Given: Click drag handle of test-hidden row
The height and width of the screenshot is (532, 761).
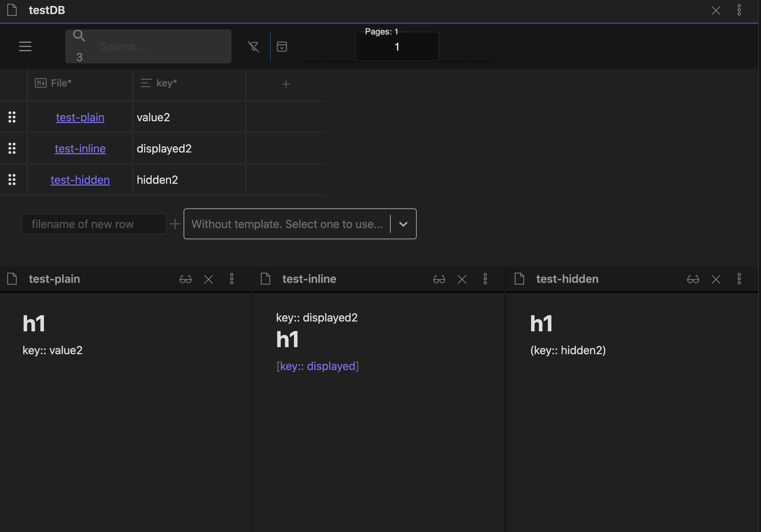Looking at the screenshot, I should pyautogui.click(x=12, y=180).
